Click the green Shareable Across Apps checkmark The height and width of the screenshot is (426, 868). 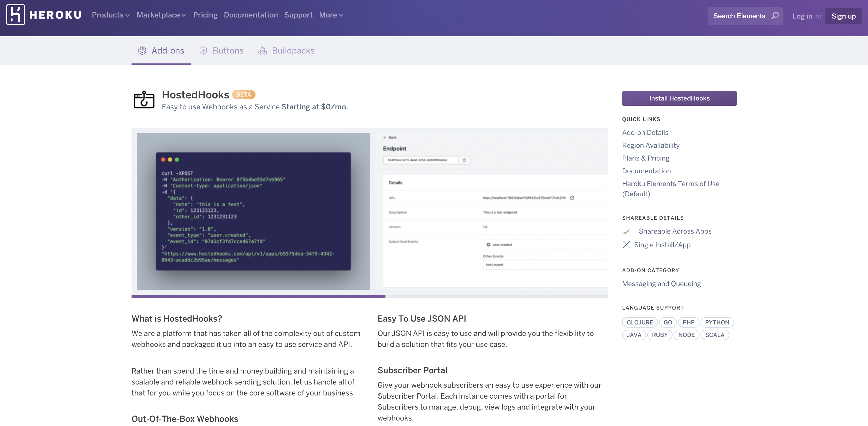point(626,232)
